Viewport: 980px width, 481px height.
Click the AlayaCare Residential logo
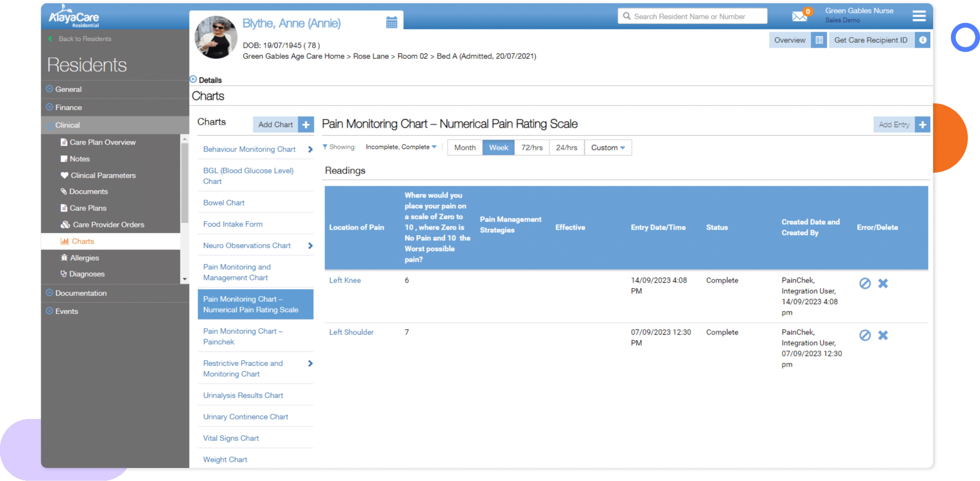coord(74,16)
